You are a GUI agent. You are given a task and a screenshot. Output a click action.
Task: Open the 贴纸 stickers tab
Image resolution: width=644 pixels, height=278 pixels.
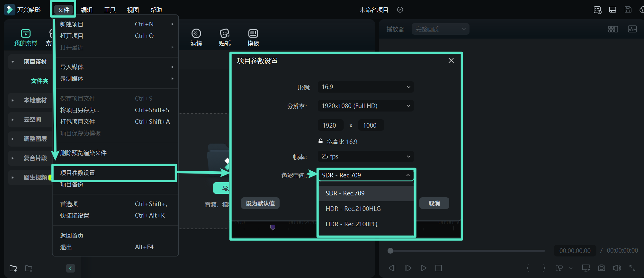[225, 38]
